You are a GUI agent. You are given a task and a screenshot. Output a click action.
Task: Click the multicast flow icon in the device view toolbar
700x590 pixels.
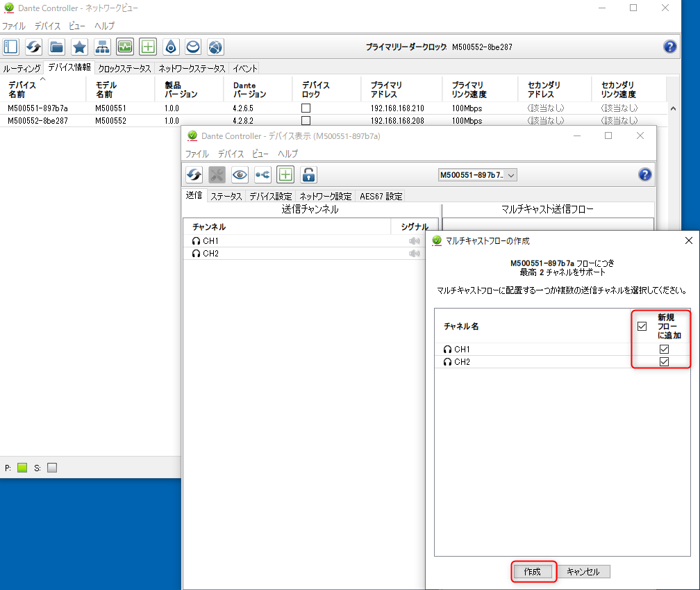click(x=262, y=174)
